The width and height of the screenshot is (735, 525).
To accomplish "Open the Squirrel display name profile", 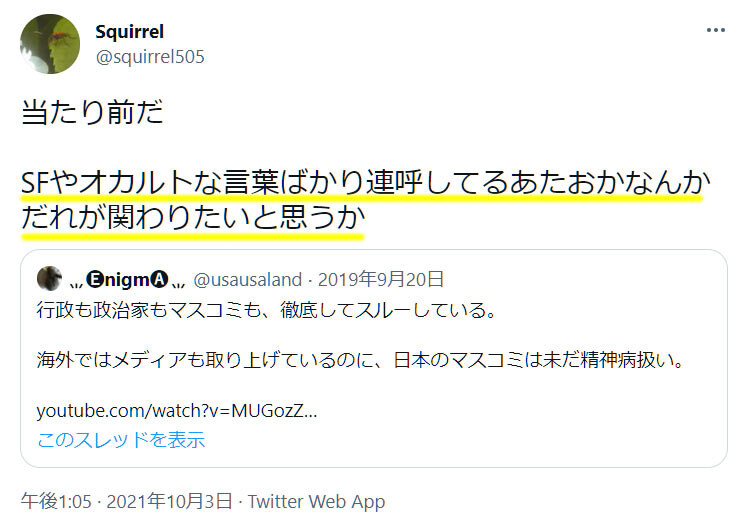I will 129,32.
